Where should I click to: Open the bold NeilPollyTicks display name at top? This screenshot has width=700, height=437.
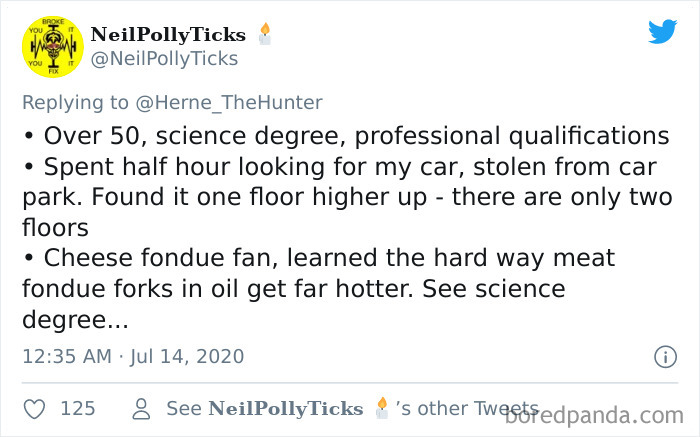(x=168, y=35)
